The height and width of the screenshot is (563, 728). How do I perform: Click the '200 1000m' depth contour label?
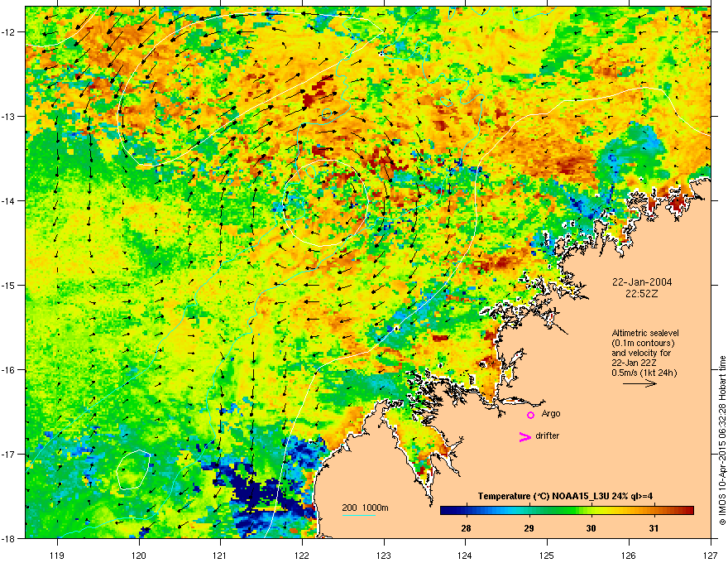(x=365, y=508)
